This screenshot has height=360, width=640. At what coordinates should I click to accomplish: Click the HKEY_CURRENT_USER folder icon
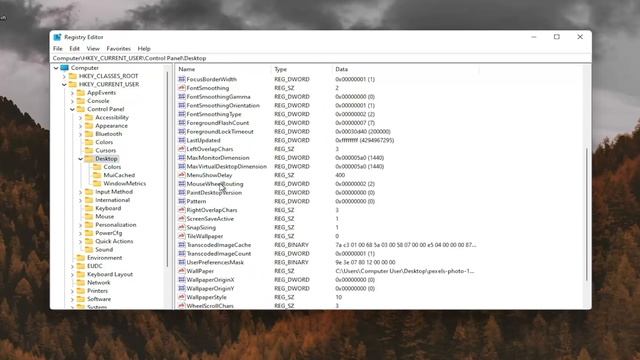coord(73,84)
